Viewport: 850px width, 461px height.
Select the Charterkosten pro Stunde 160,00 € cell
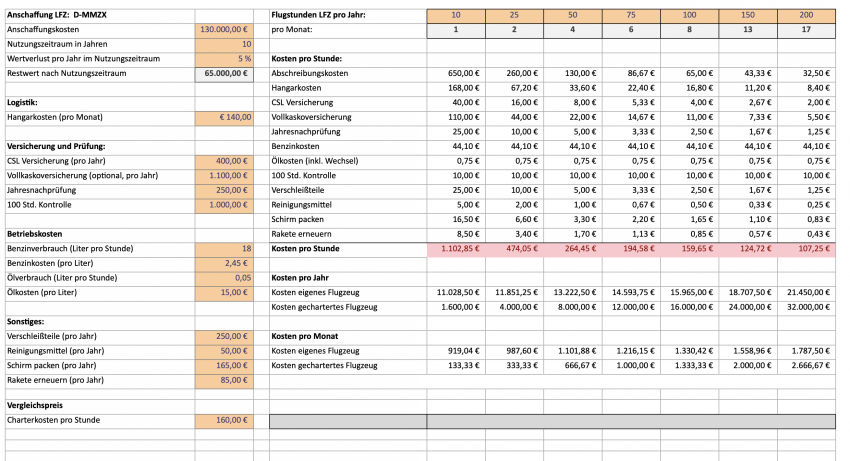(x=224, y=421)
